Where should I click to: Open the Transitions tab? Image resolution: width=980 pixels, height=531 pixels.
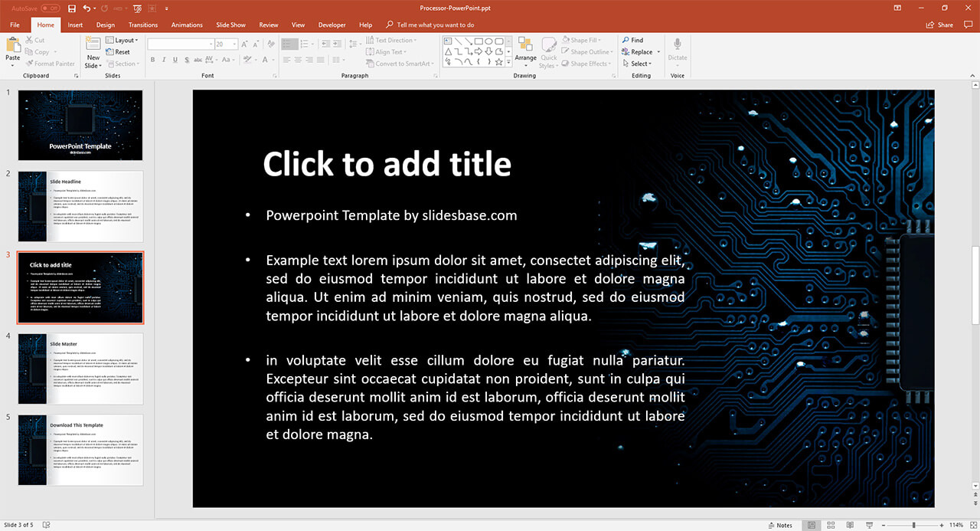coord(142,25)
